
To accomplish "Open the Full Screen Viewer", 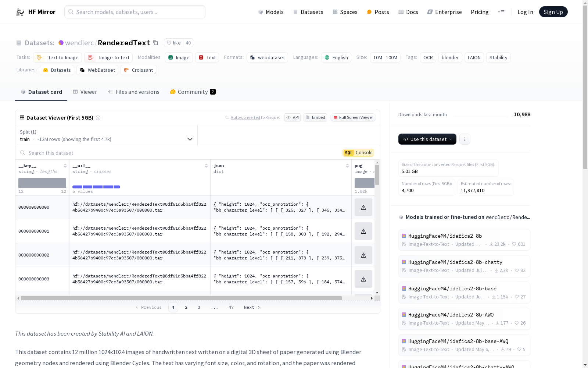I will click(x=353, y=117).
